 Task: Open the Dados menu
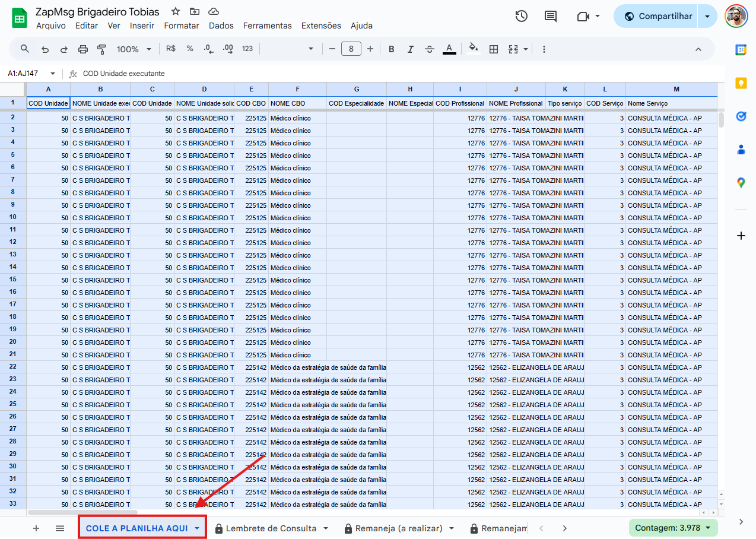pos(221,26)
